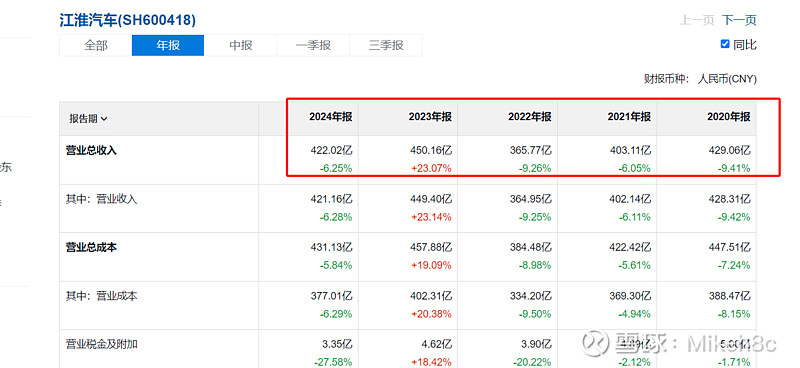Select the 450.16亿 revenue value
Image resolution: width=800 pixels, height=368 pixels.
(x=431, y=151)
